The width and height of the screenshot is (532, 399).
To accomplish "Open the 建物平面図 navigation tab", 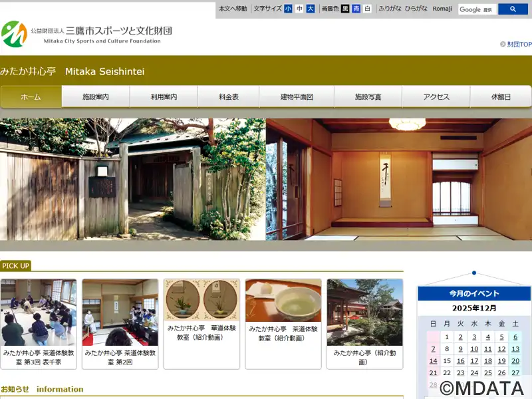I will (297, 96).
